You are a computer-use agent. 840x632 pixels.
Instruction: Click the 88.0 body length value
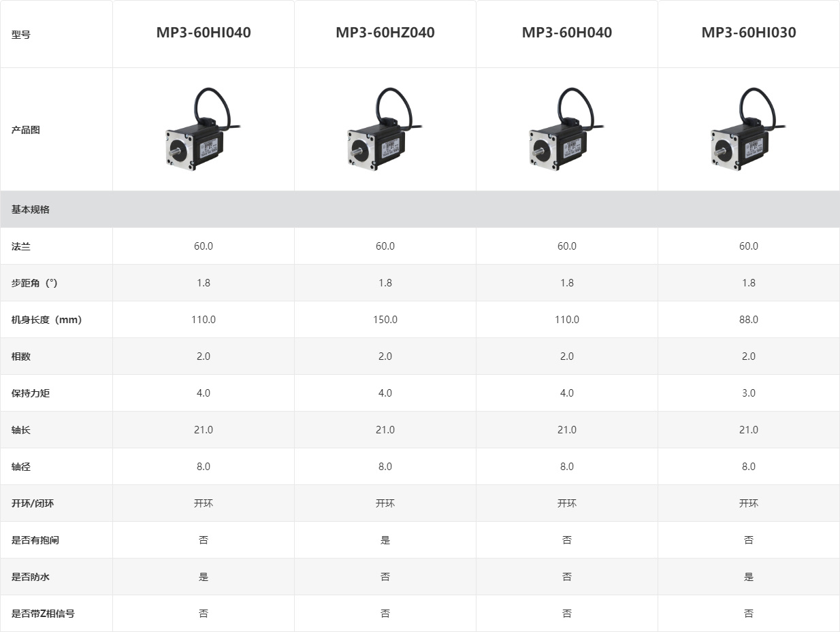(x=749, y=320)
